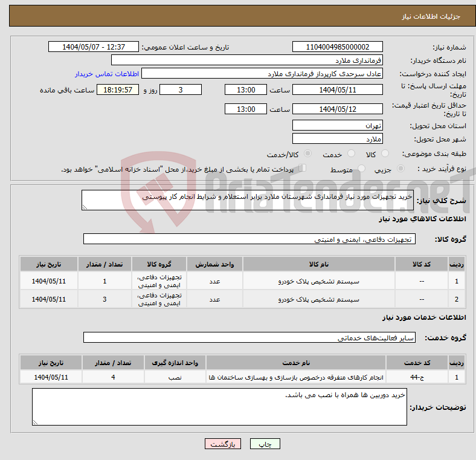This screenshot has width=476, height=460.
Task: Click quantity cell 3 in goods row 2
Action: [x=105, y=299]
